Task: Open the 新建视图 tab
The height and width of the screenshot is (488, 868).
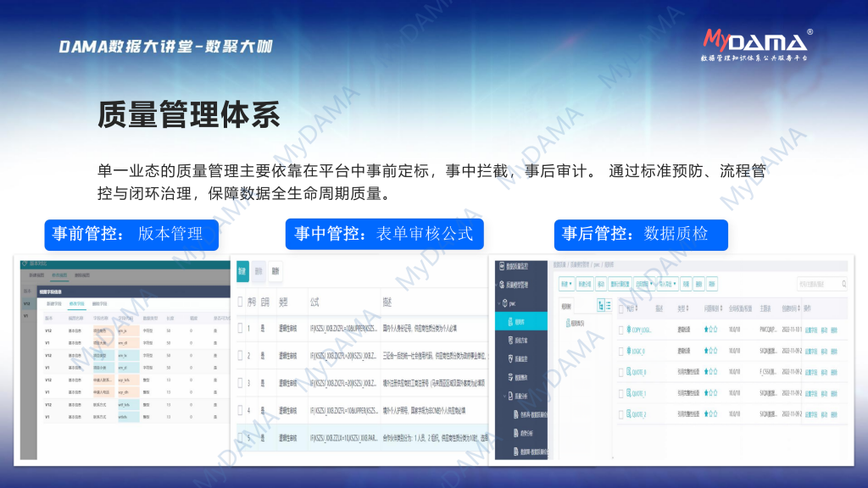Action: click(x=36, y=276)
